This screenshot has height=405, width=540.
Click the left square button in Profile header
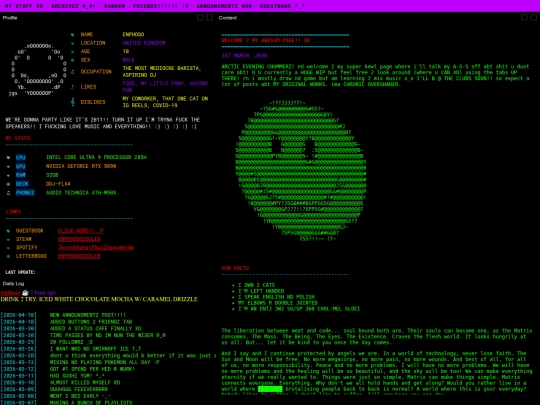[x=200, y=18]
